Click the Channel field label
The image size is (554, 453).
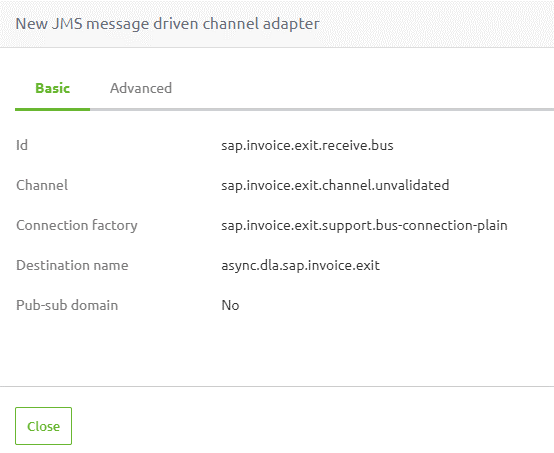pyautogui.click(x=42, y=185)
